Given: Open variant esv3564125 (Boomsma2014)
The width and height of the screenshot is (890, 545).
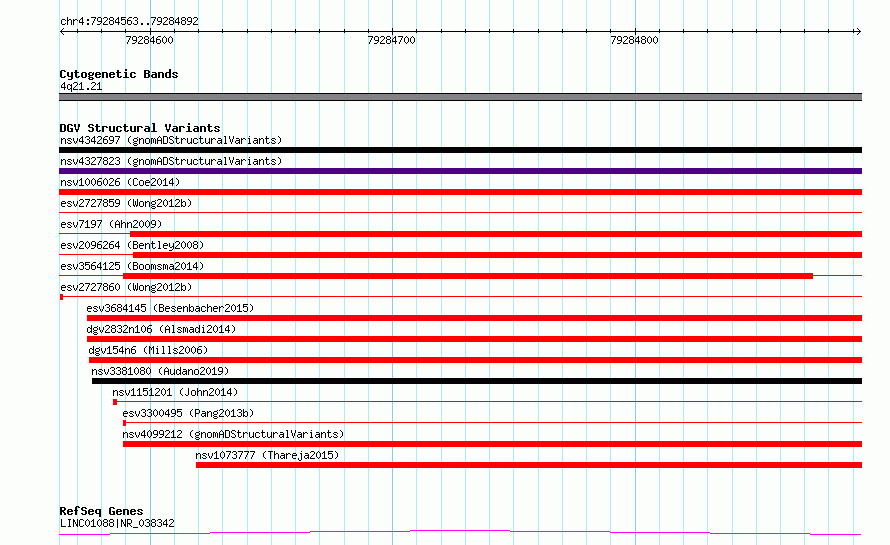Looking at the screenshot, I should [x=132, y=266].
